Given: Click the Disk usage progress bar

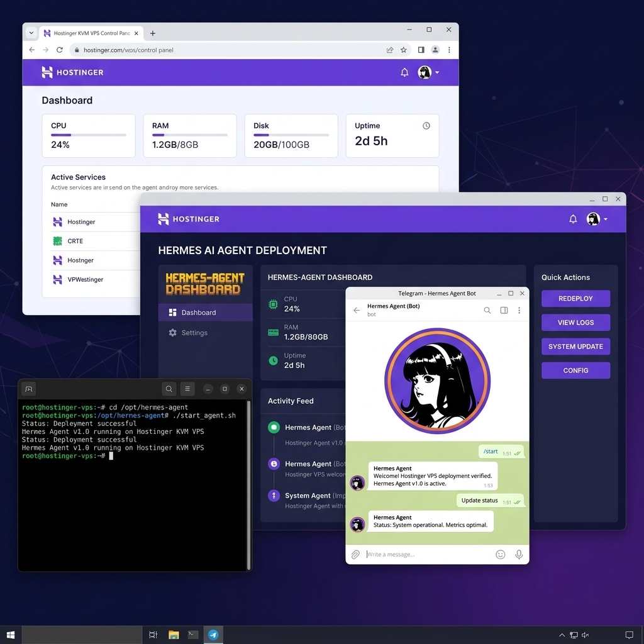Looking at the screenshot, I should [x=291, y=135].
